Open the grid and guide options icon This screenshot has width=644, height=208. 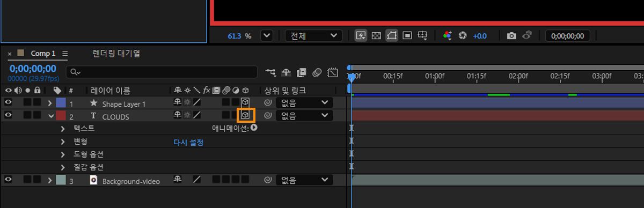click(422, 36)
